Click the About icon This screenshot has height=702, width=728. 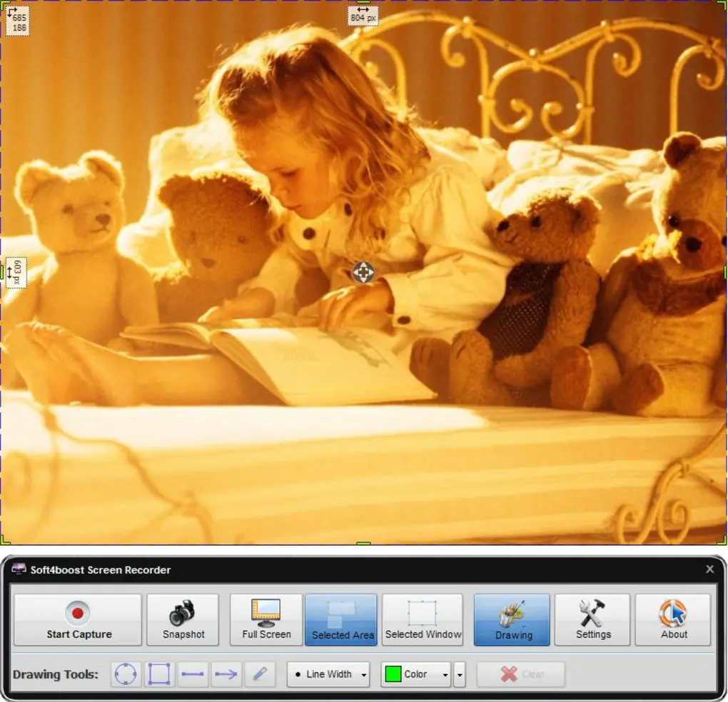pos(672,612)
